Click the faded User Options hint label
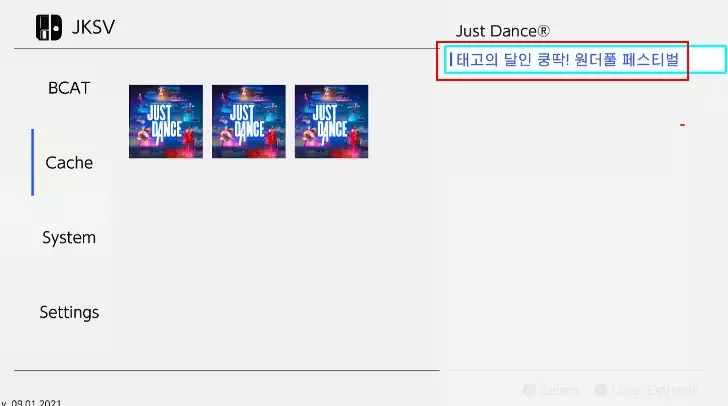 [x=654, y=390]
